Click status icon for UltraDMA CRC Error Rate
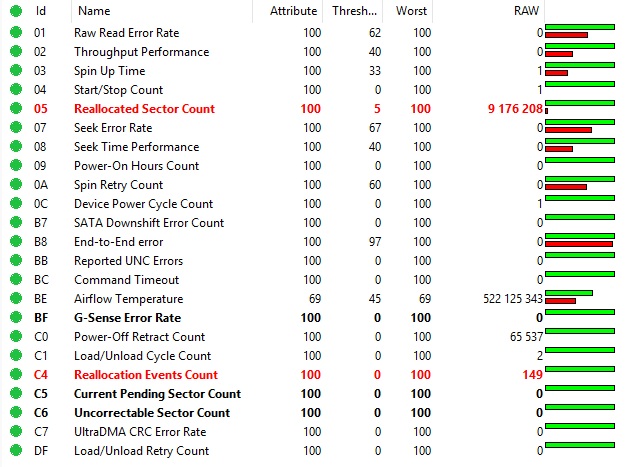630x467 pixels. [x=15, y=432]
